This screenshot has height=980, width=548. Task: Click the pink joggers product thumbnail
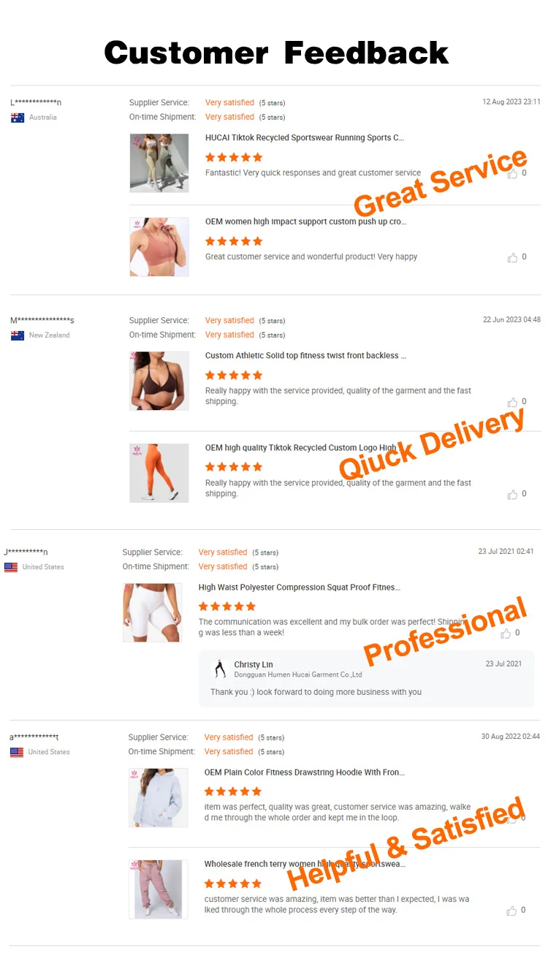(x=159, y=889)
